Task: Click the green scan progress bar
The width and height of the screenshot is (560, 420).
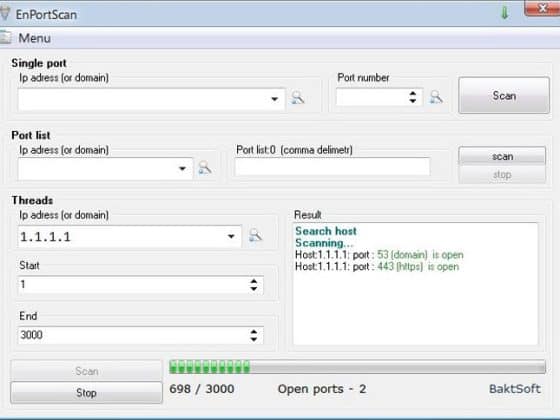Action: point(358,367)
